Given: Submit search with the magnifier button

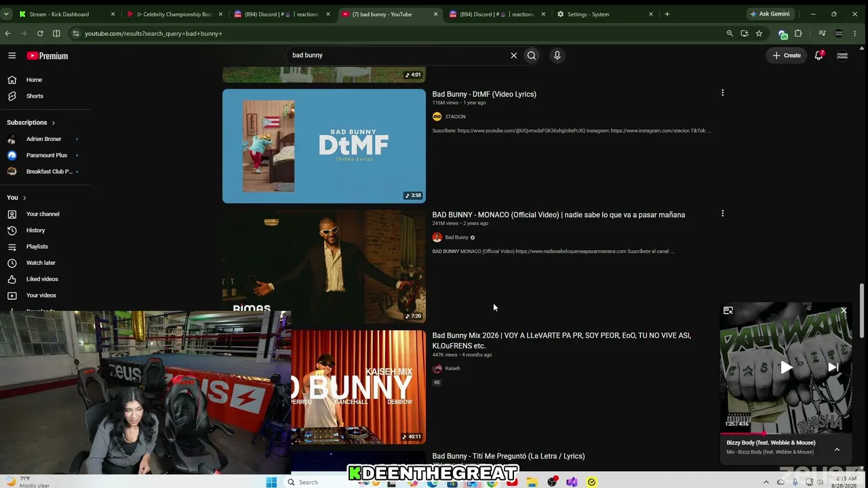Looking at the screenshot, I should coord(532,56).
